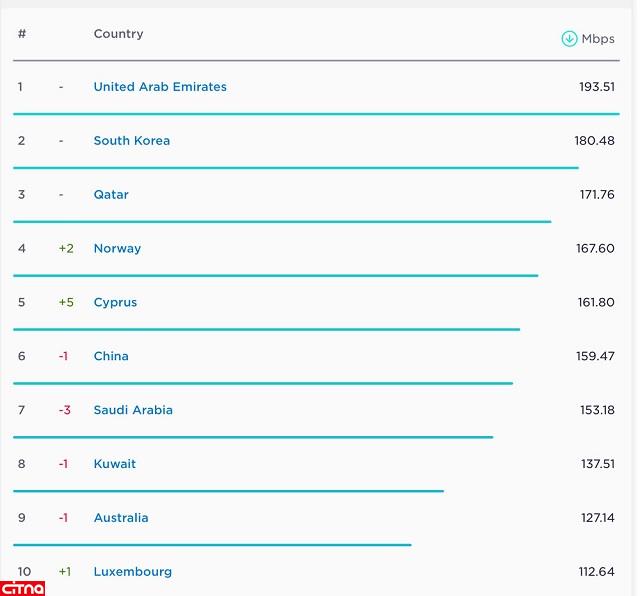Sort by the Country column header
Image resolution: width=640 pixels, height=596 pixels.
(x=118, y=34)
